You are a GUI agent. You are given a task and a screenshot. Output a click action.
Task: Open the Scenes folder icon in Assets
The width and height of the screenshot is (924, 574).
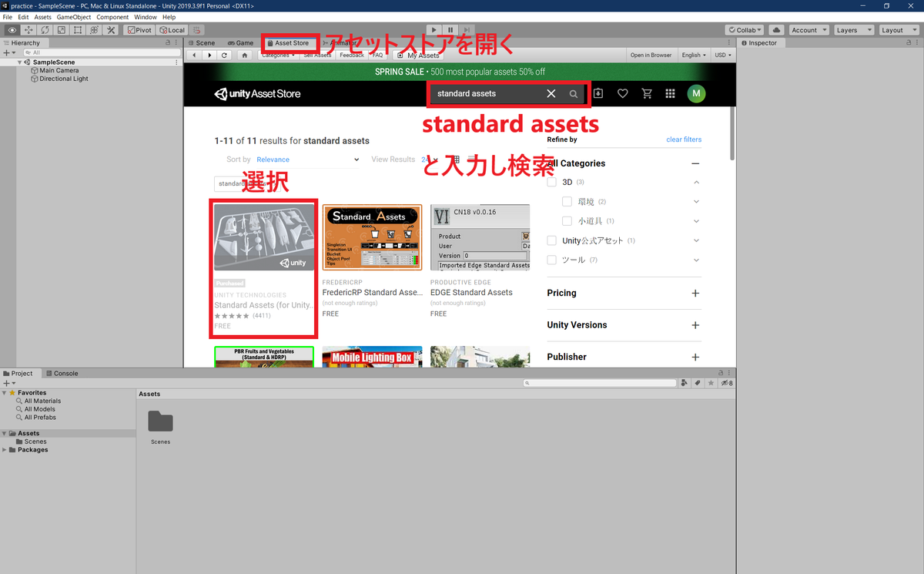(160, 421)
